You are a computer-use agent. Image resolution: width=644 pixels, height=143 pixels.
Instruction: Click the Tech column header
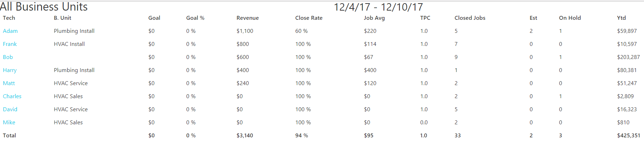[x=9, y=18]
